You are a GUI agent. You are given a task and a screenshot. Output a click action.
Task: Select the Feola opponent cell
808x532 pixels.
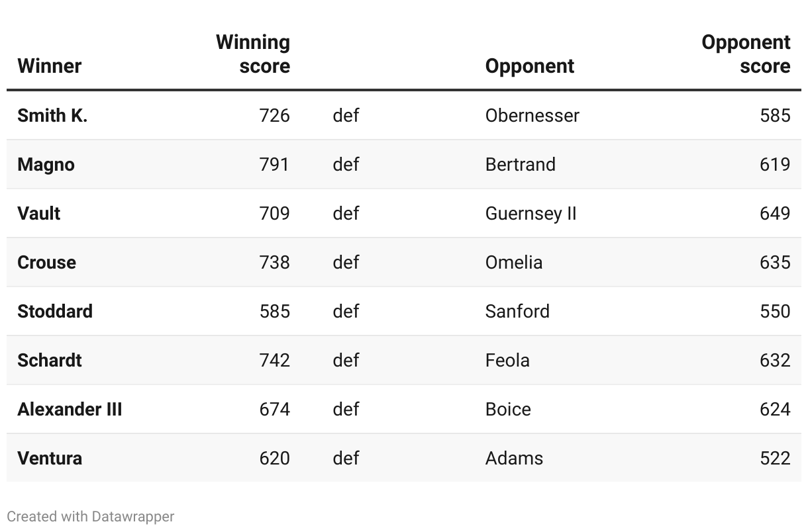[507, 361]
